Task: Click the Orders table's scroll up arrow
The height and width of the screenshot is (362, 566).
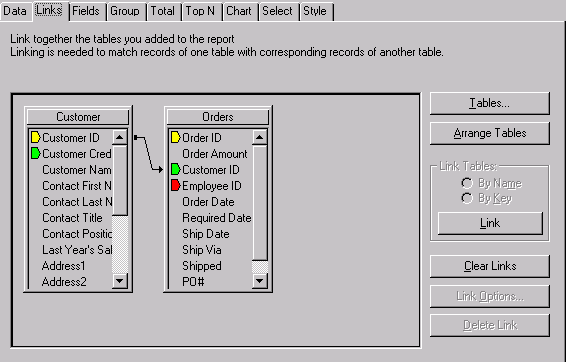Action: point(260,138)
